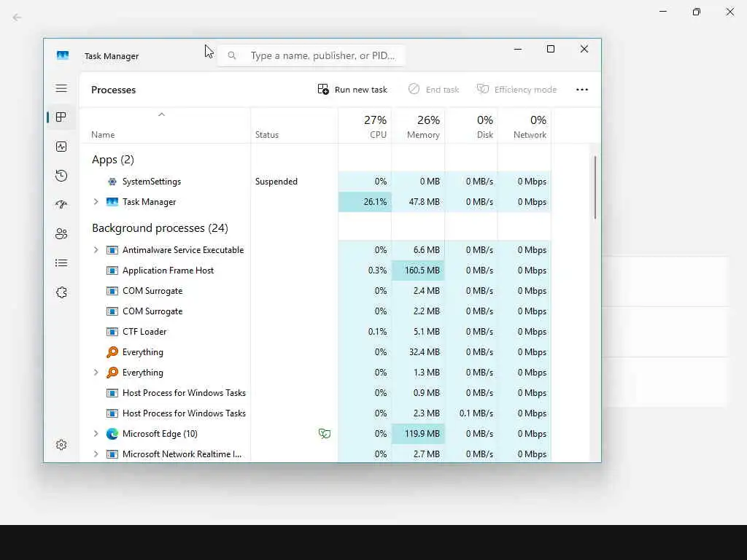Click the search magnifier icon

click(231, 55)
